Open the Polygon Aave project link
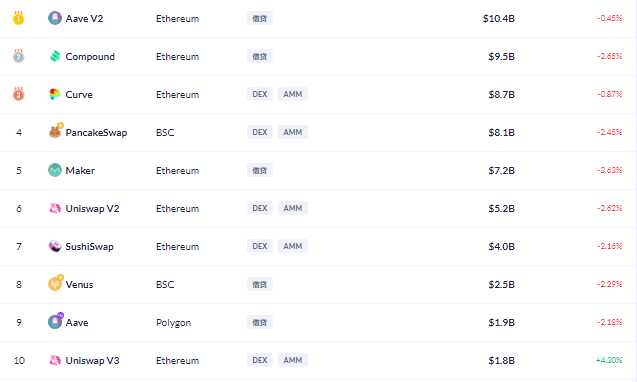637x382 pixels. (77, 323)
